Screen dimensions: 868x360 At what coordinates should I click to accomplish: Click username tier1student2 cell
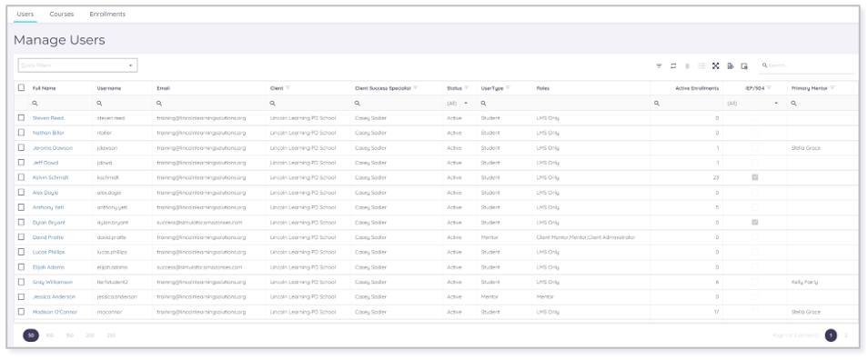tap(113, 282)
